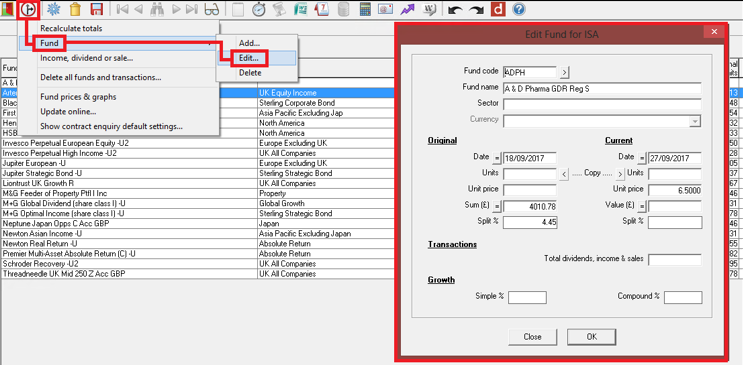Choose 'Income, dividend or sale...' menu entry
Viewport: 743px width, 365px height.
click(118, 58)
